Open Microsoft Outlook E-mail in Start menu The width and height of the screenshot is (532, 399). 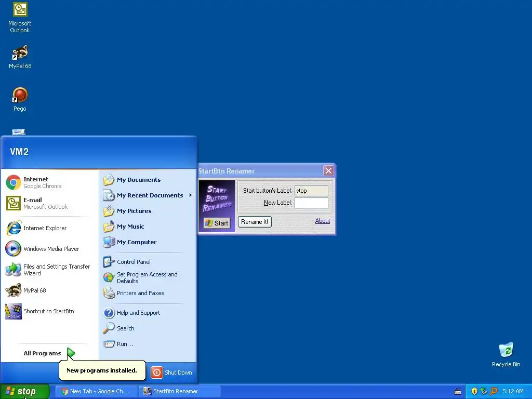click(49, 203)
